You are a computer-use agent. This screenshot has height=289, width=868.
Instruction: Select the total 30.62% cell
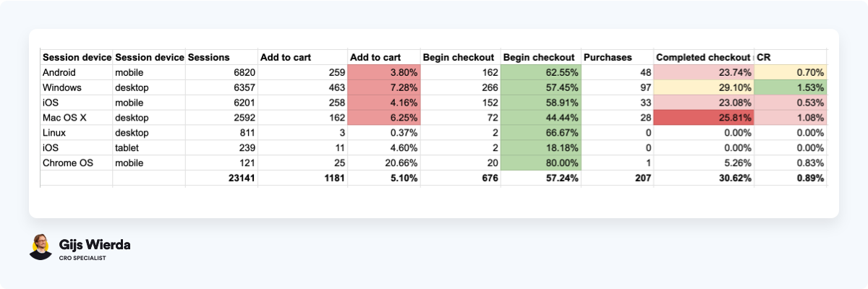704,178
